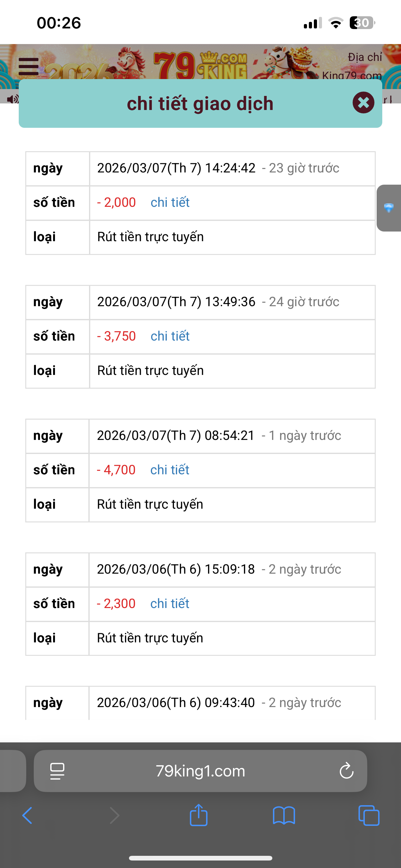
Task: Tap the 14:24:42 transaction date row
Action: 200,168
